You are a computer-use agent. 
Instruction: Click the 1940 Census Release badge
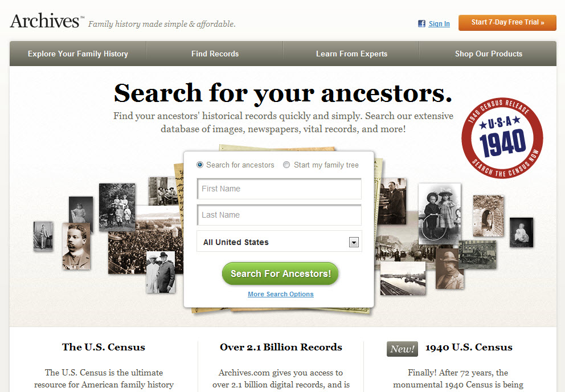click(x=502, y=138)
